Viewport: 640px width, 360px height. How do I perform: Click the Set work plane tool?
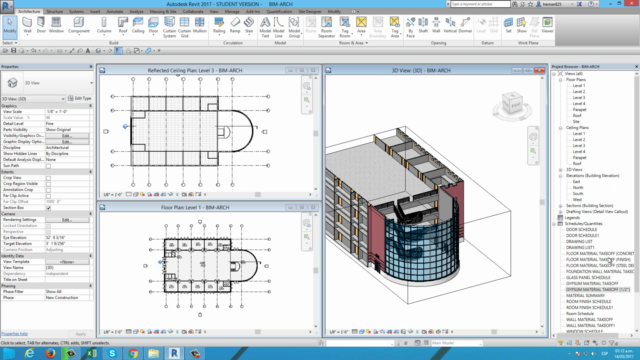[x=508, y=25]
